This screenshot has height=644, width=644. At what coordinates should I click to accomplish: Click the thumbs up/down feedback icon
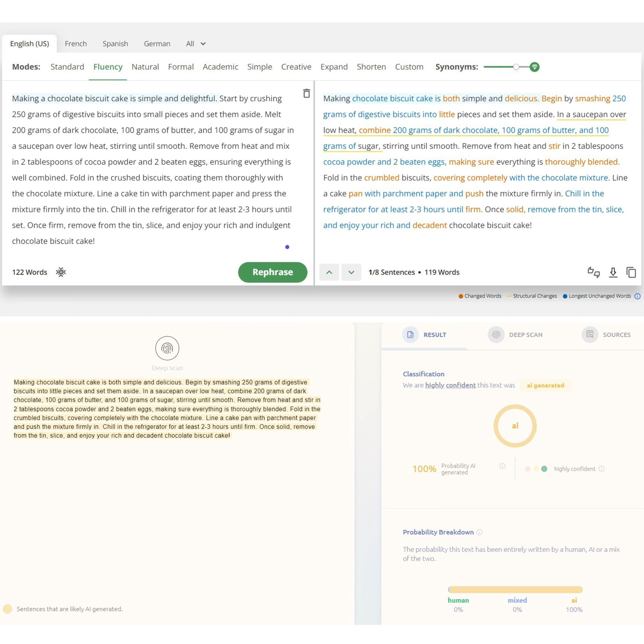click(x=593, y=272)
